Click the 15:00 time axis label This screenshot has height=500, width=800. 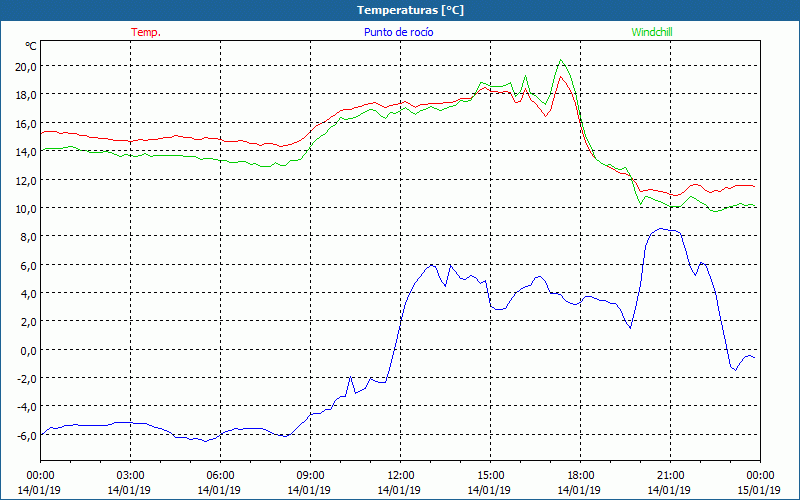(490, 476)
